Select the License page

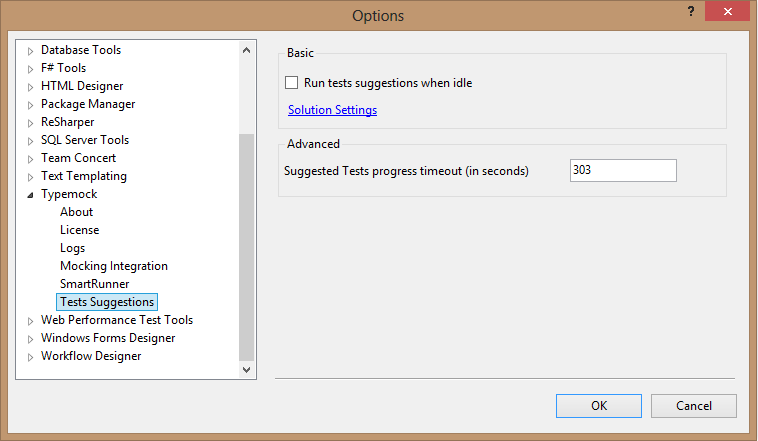coord(79,230)
